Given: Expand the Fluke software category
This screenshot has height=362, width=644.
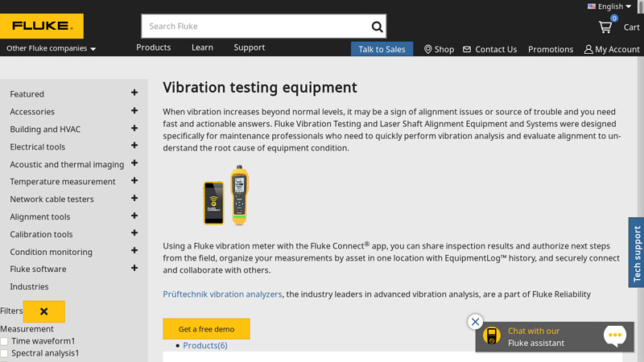Looking at the screenshot, I should pos(134,268).
